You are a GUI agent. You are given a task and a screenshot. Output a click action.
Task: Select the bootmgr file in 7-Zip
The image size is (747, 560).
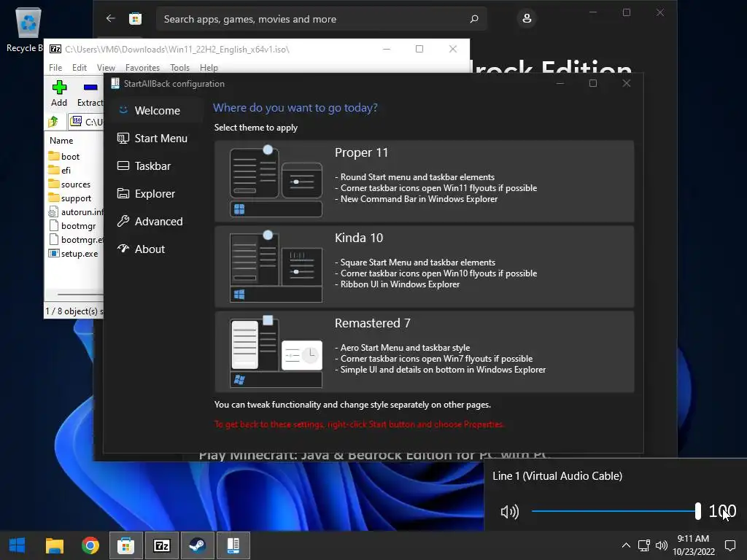(72, 226)
